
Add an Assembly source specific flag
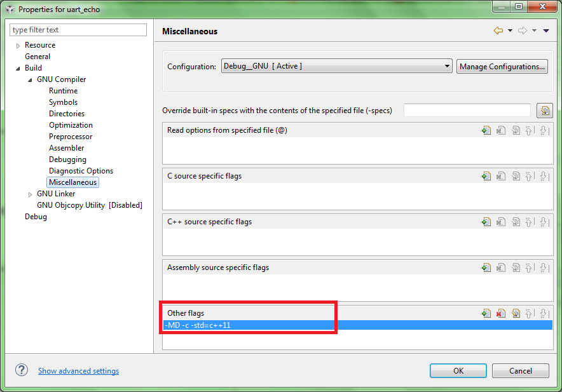[x=486, y=267]
